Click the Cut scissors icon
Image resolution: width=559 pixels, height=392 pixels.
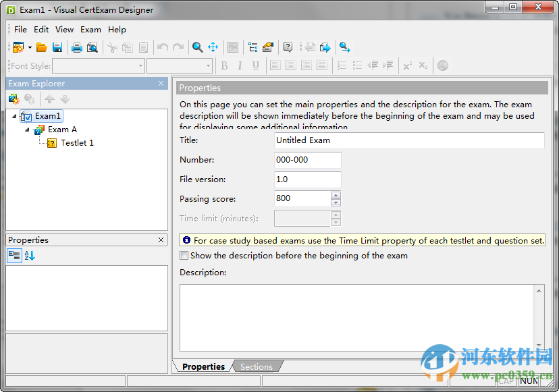112,47
